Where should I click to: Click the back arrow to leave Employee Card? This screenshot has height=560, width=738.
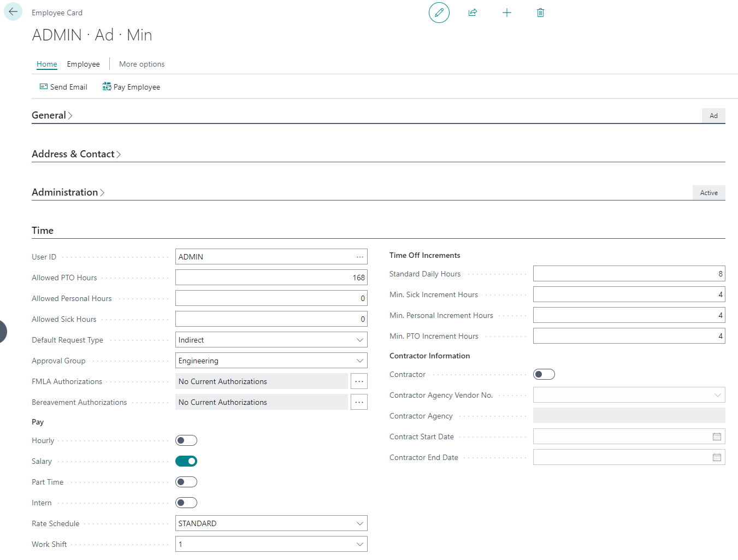click(x=13, y=11)
